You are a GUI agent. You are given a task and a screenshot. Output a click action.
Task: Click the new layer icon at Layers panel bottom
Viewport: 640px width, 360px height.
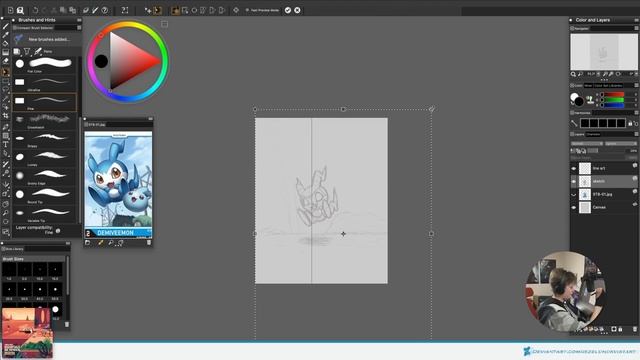613,329
